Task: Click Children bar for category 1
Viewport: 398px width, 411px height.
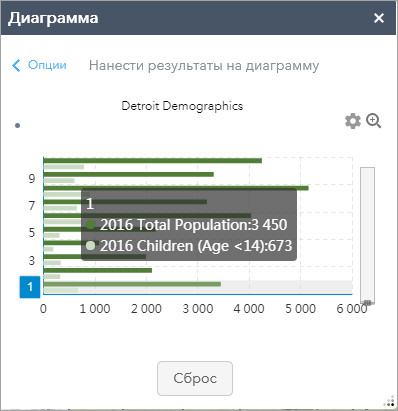Action: coord(61,290)
